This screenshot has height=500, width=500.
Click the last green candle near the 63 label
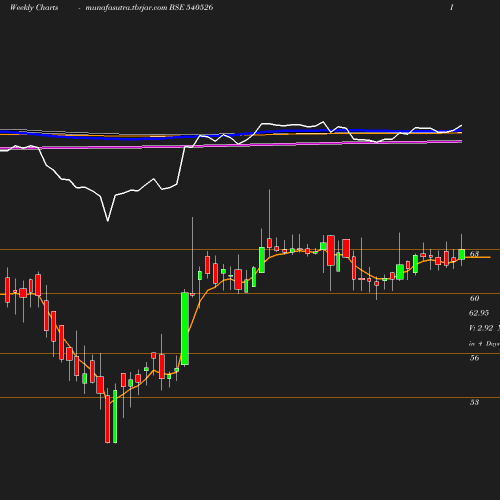[x=462, y=254]
